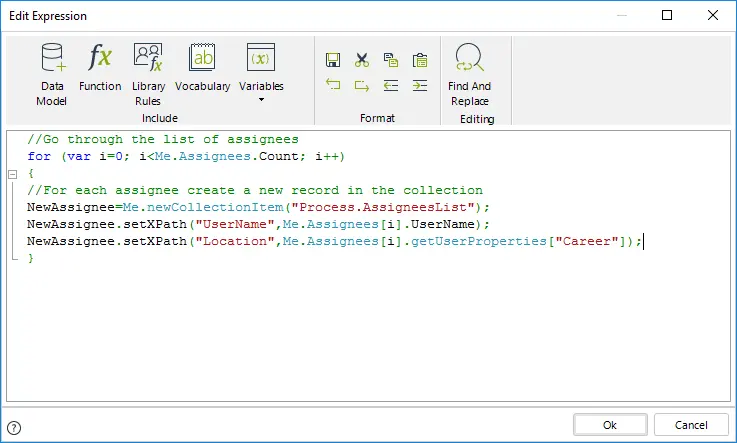Open Find And Replace
The width and height of the screenshot is (737, 443).
pyautogui.click(x=469, y=75)
